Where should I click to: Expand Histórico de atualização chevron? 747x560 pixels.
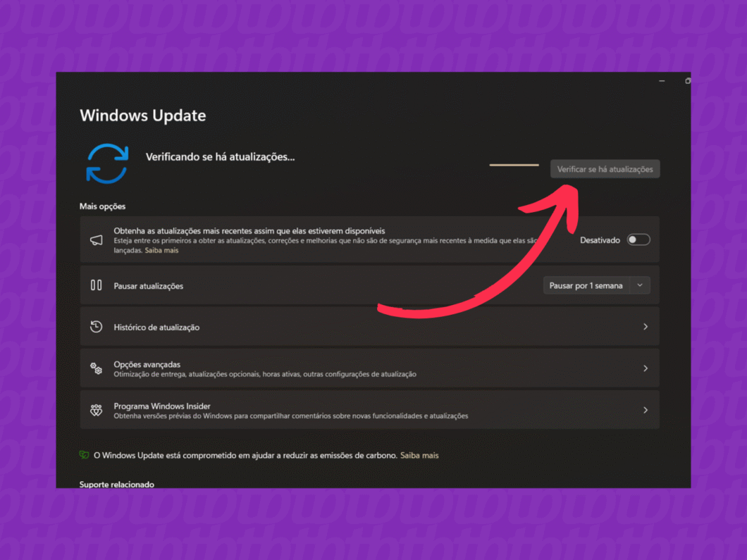[646, 327]
